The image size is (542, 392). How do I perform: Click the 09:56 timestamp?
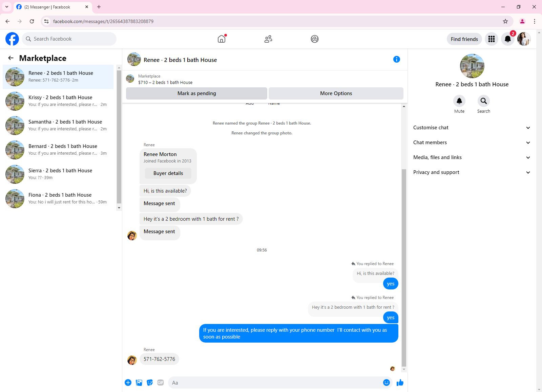tap(262, 250)
